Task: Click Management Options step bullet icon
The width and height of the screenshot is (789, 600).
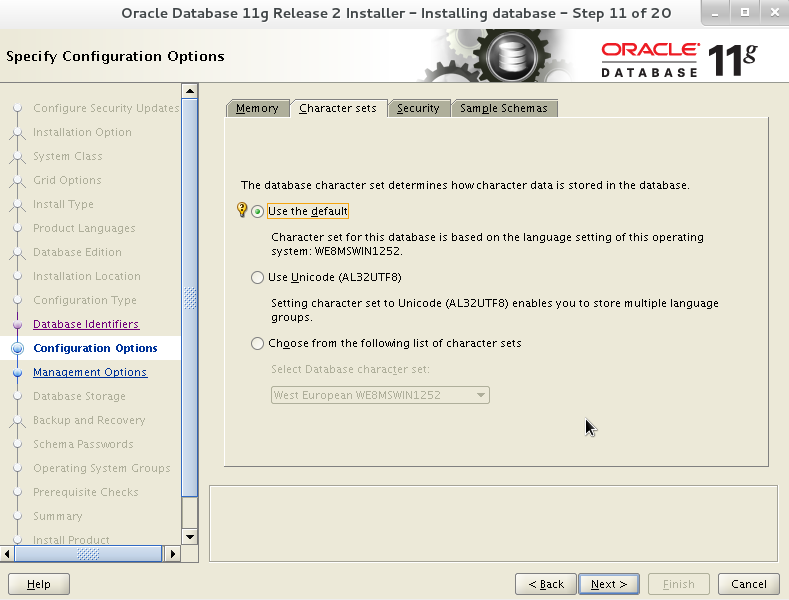Action: [x=18, y=372]
